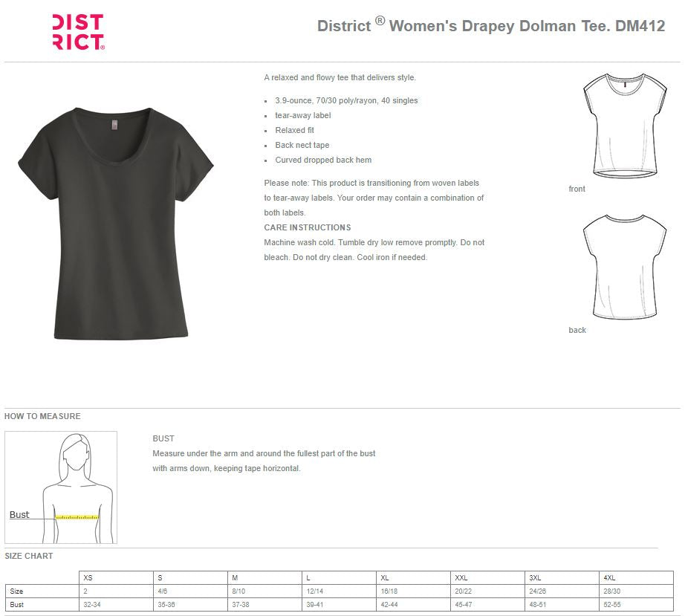Select the 'Curved dropped back hem' bullet
685x616 pixels.
(323, 160)
